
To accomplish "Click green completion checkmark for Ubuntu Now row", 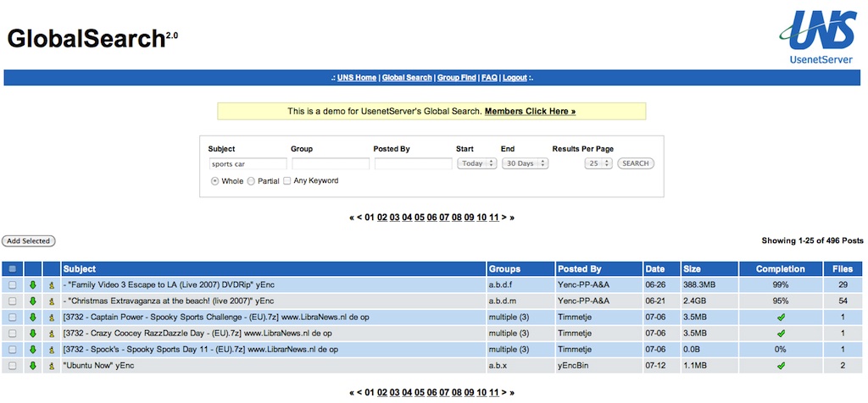I will click(781, 366).
